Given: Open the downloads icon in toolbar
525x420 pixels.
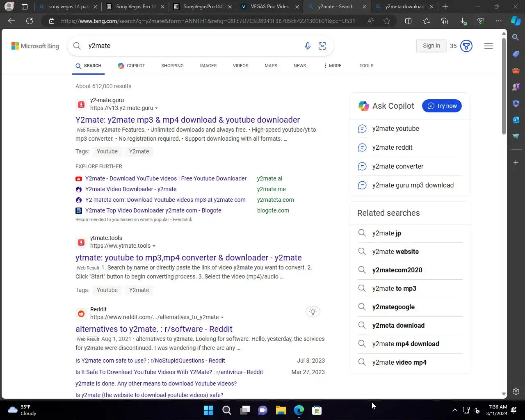Looking at the screenshot, I should click(x=463, y=21).
